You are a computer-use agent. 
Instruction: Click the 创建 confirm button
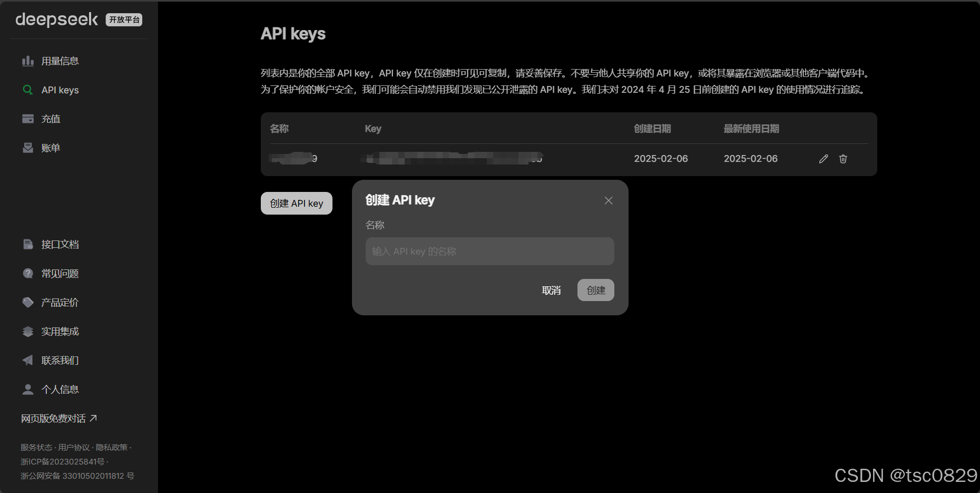(596, 290)
